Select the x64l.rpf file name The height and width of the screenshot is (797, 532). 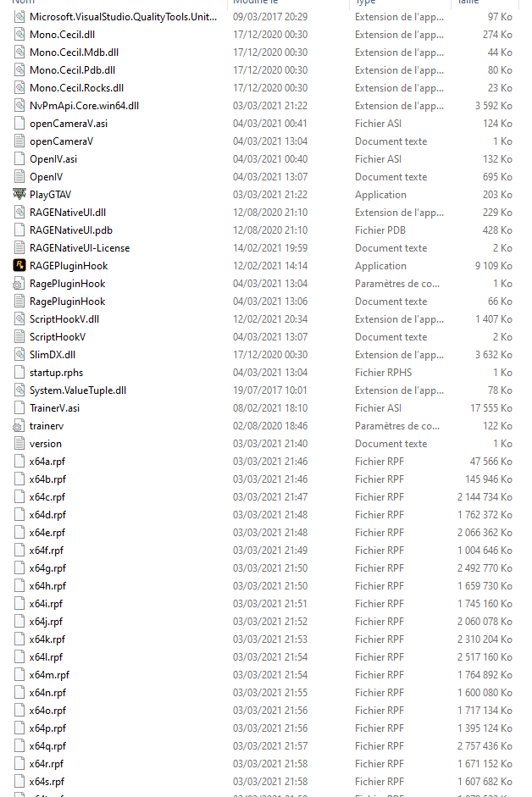[x=46, y=657]
